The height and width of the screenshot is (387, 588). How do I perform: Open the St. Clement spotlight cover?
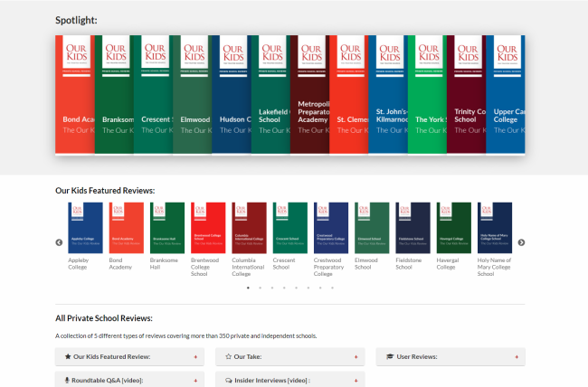[x=349, y=95]
